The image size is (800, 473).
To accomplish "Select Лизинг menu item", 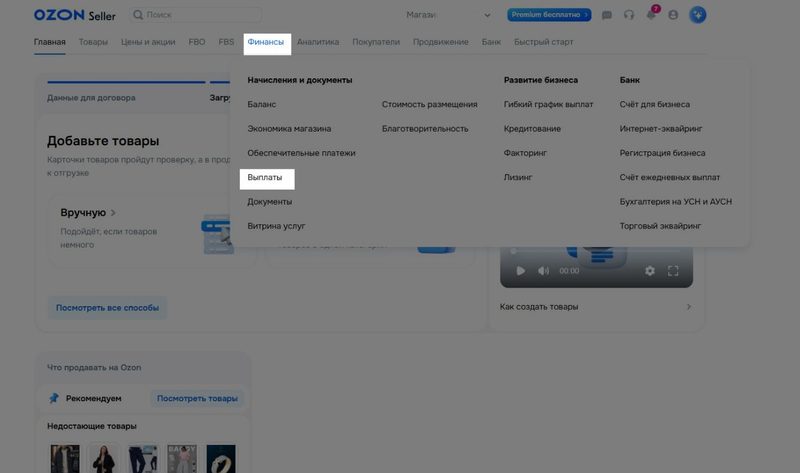I will [518, 177].
